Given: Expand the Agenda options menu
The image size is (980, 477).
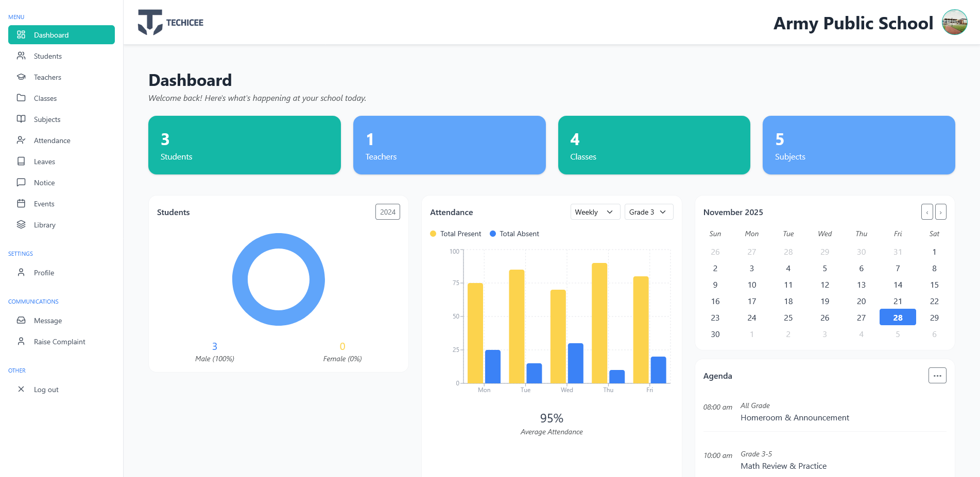Looking at the screenshot, I should (x=937, y=376).
